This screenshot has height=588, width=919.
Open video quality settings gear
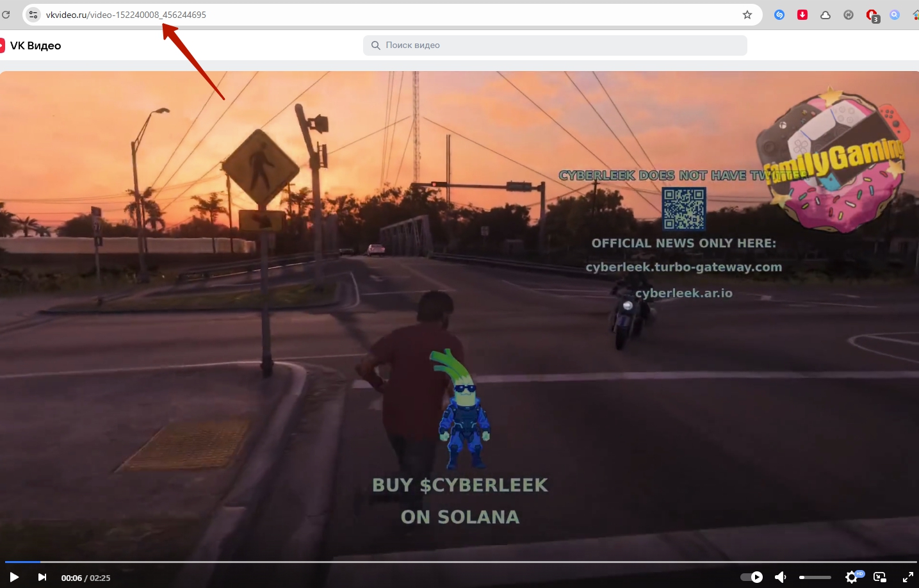pyautogui.click(x=851, y=577)
